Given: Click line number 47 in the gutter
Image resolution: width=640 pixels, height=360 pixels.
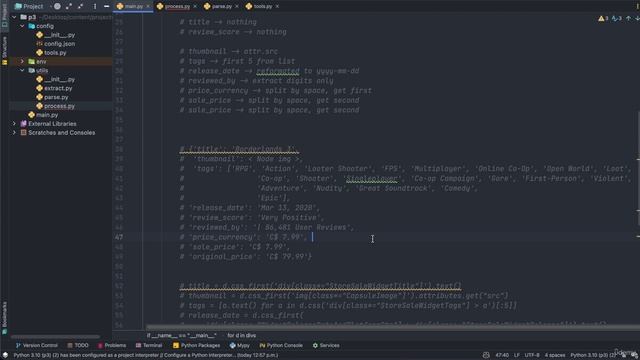Looking at the screenshot, I should pyautogui.click(x=119, y=237).
